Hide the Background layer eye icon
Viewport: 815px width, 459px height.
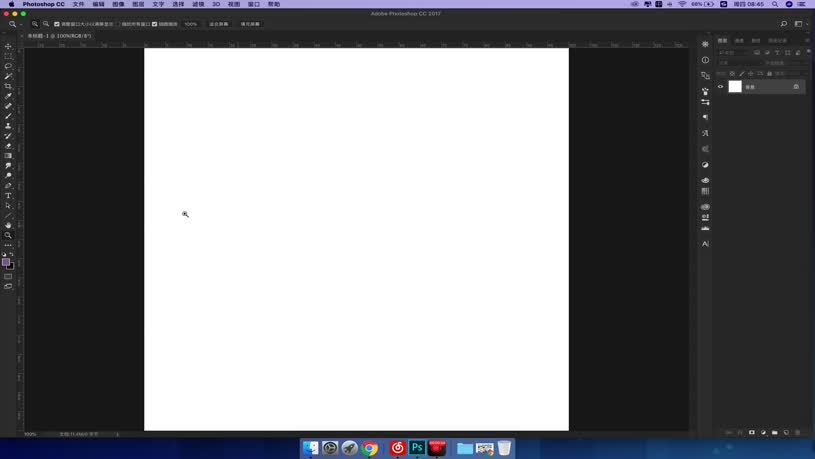[x=720, y=87]
